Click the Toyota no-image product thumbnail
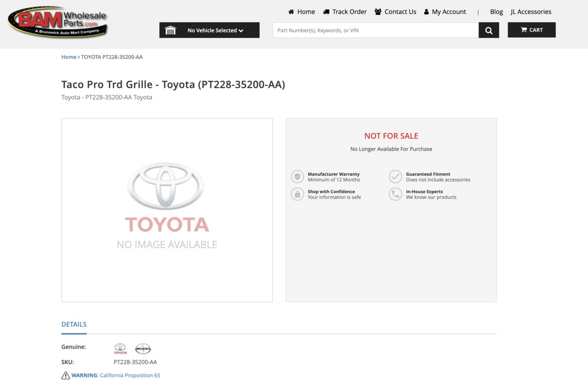588x382 pixels. 167,210
